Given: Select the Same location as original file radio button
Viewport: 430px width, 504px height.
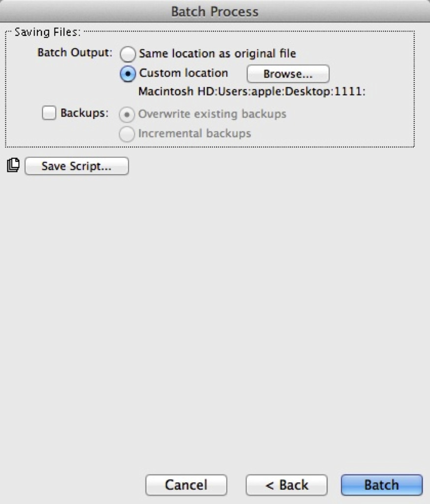Looking at the screenshot, I should tap(127, 54).
